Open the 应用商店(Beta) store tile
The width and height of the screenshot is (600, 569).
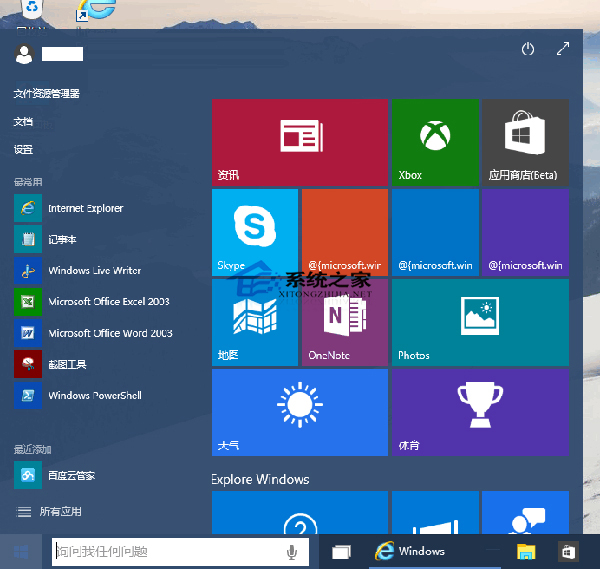[525, 142]
